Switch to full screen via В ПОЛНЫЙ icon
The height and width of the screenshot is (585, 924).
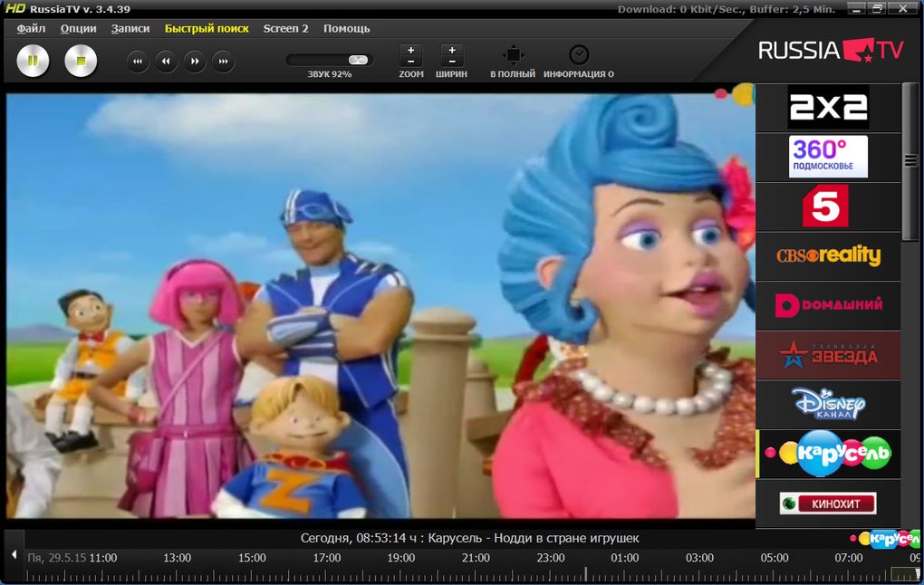click(x=513, y=55)
